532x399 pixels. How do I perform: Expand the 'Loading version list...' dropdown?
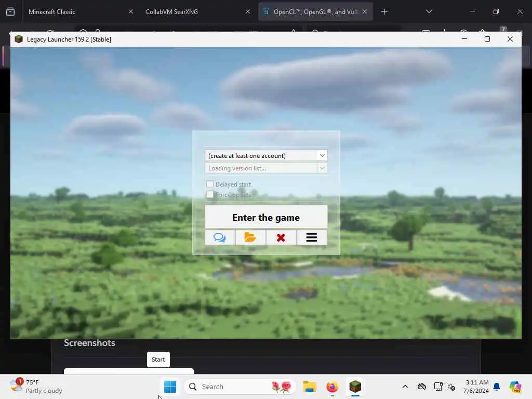point(266,168)
